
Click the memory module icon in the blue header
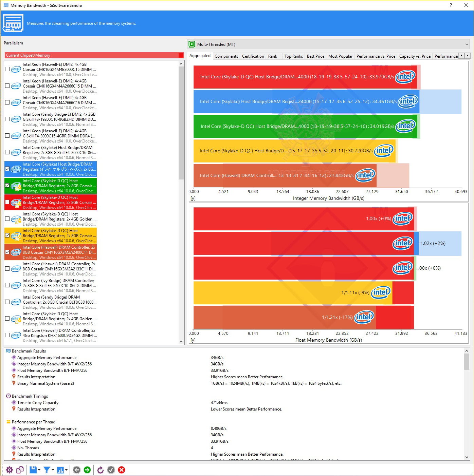pos(13,23)
